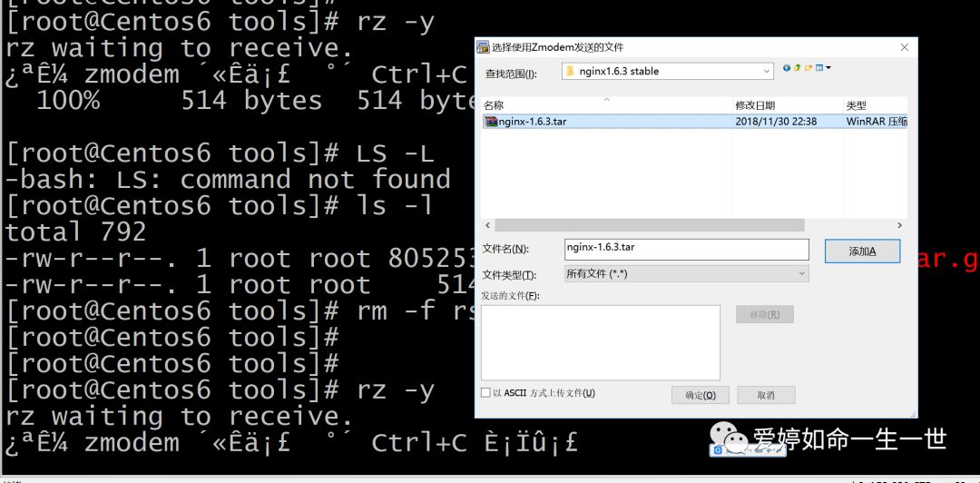Viewport: 980px width, 483px height.
Task: Open the view menu dropdown arrow
Action: pos(828,67)
